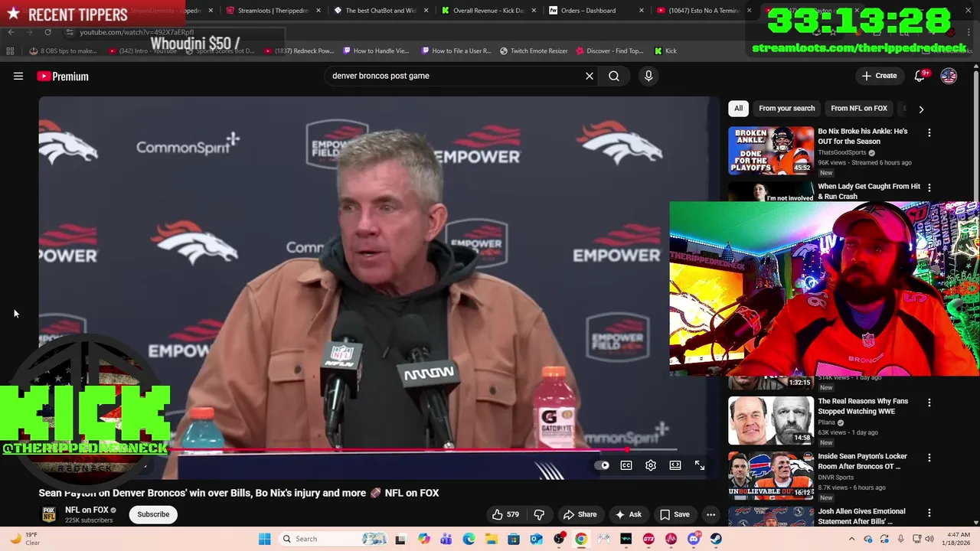Screen dimensions: 980x551
Task: Open Chrome apps grid in bookmarks bar
Action: [x=10, y=51]
